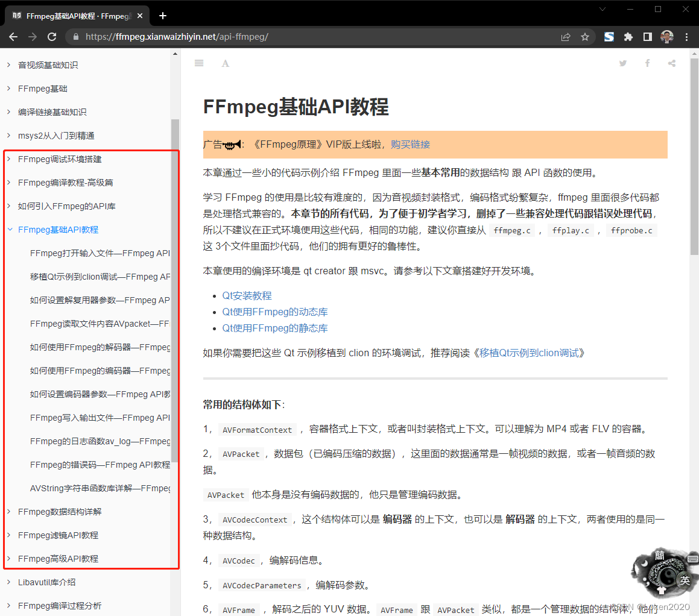Click the Qt使用FFmpeg的动态库 link
Viewport: 699px width, 616px height.
click(275, 312)
